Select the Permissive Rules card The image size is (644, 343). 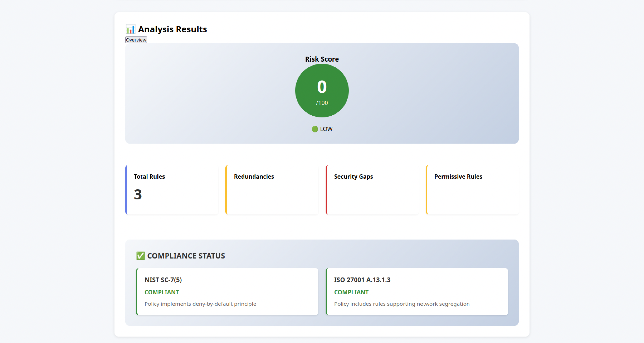tap(472, 190)
